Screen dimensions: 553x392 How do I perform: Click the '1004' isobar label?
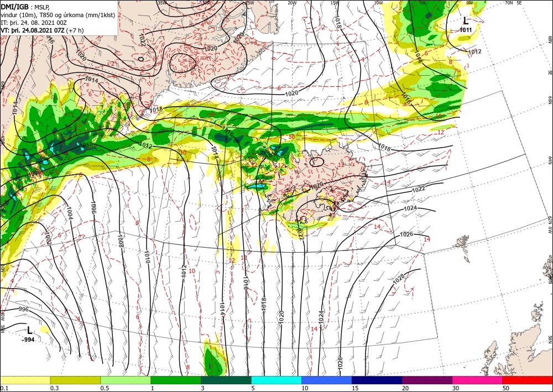(69, 213)
